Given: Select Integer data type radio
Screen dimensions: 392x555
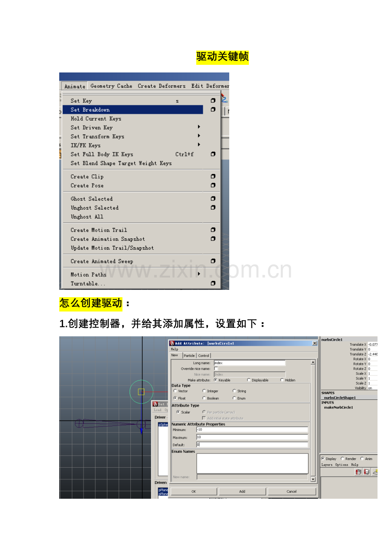Looking at the screenshot, I should click(x=204, y=391).
